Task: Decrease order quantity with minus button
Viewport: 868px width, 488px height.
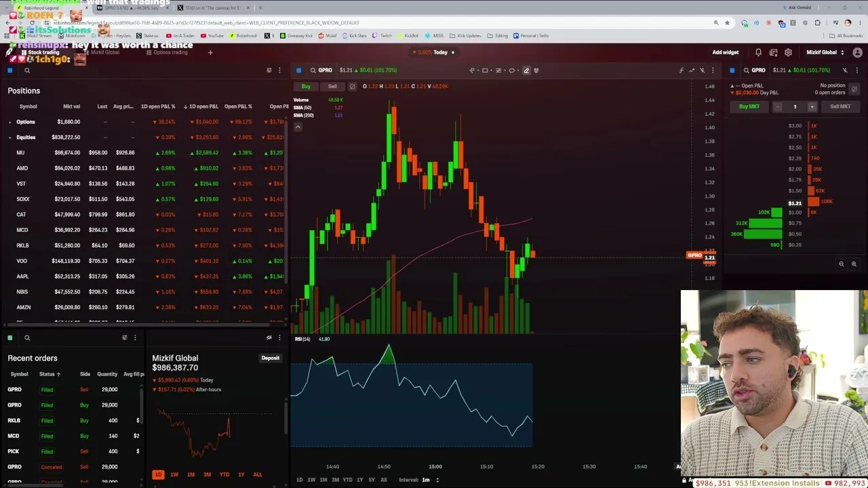Action: [x=778, y=106]
